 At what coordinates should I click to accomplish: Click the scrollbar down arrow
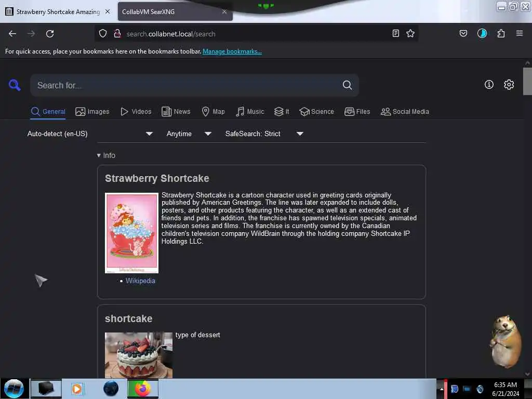[527, 374]
